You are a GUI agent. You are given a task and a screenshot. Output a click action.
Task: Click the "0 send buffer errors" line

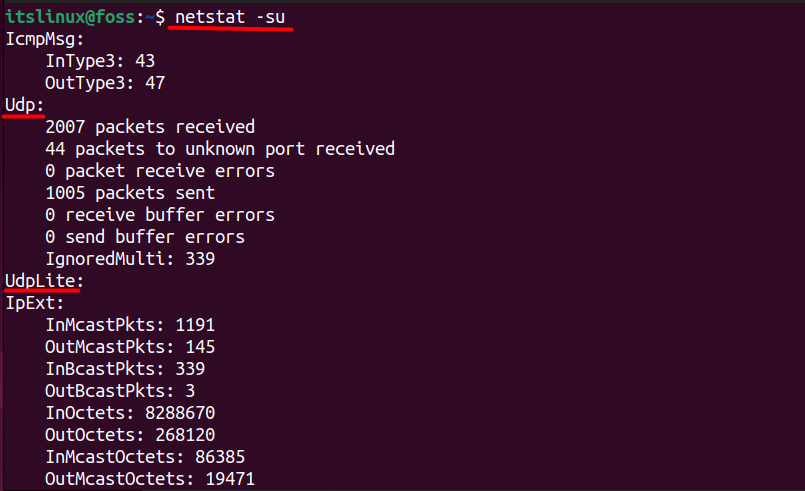click(145, 237)
